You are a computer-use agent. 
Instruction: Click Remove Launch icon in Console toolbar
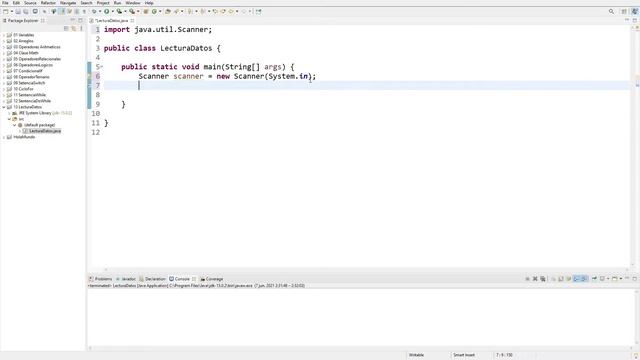[x=535, y=279]
